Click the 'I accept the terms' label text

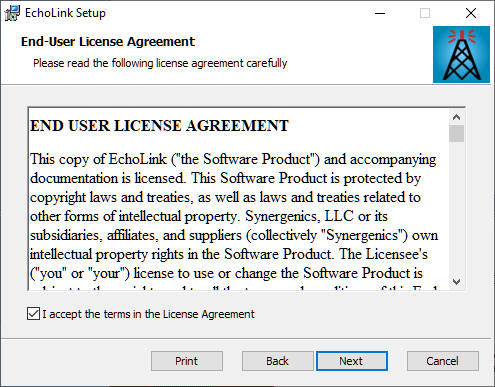click(x=148, y=314)
